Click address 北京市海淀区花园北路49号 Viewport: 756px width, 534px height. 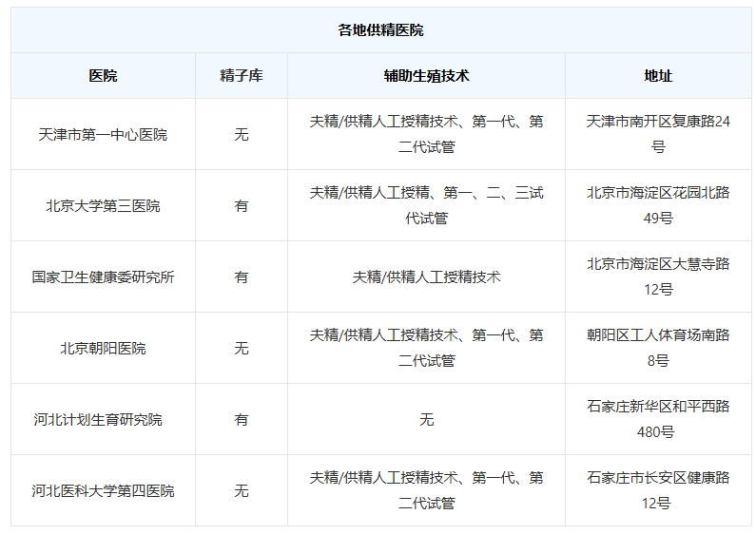point(658,205)
